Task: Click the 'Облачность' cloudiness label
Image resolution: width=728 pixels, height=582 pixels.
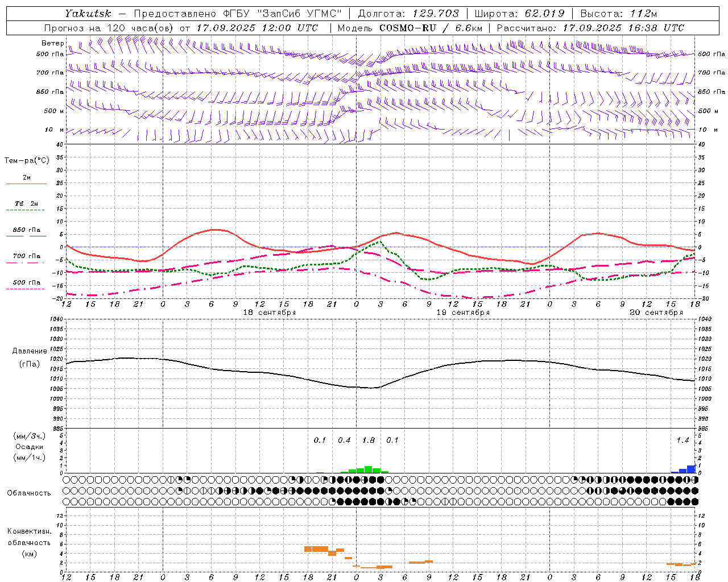Action: (29, 493)
